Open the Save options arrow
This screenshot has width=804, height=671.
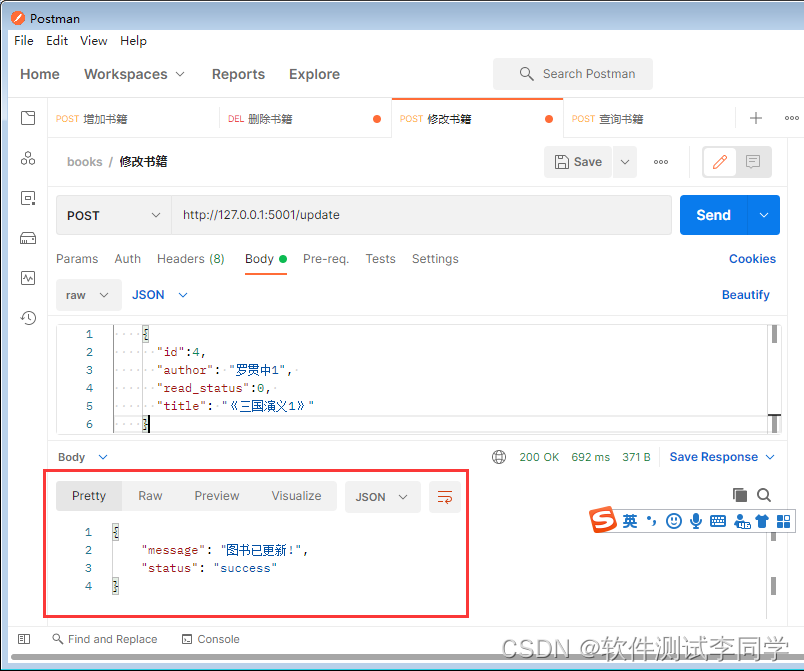625,162
